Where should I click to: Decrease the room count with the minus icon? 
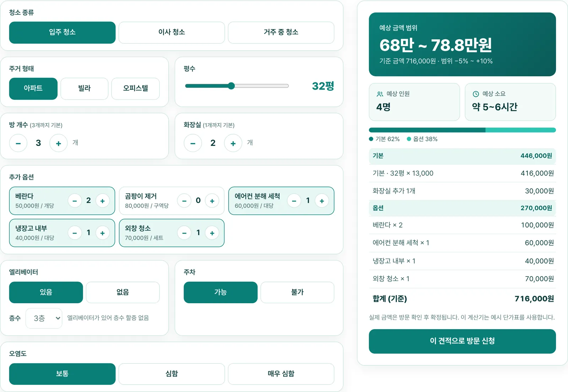tap(18, 143)
